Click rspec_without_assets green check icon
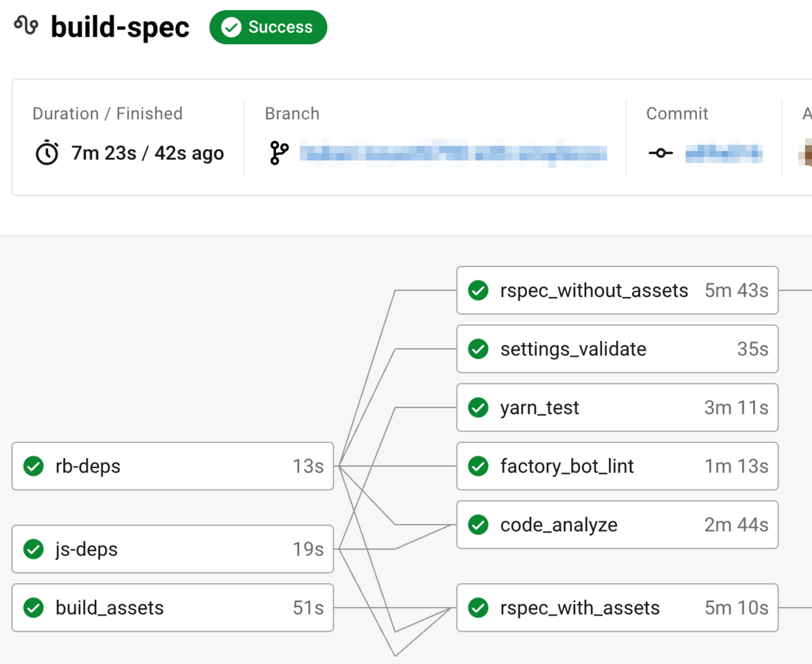 (x=478, y=291)
